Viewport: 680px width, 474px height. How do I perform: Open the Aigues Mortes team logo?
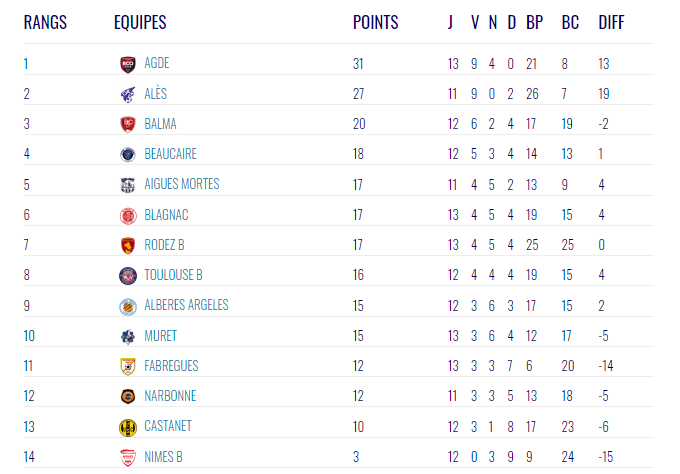coord(128,185)
